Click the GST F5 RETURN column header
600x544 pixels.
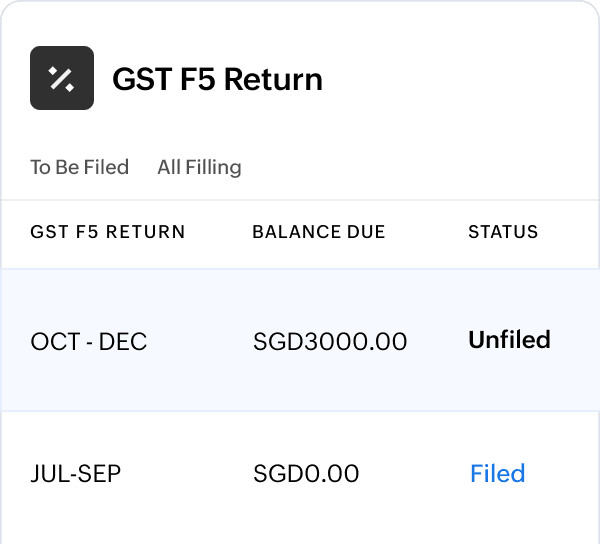pos(108,232)
